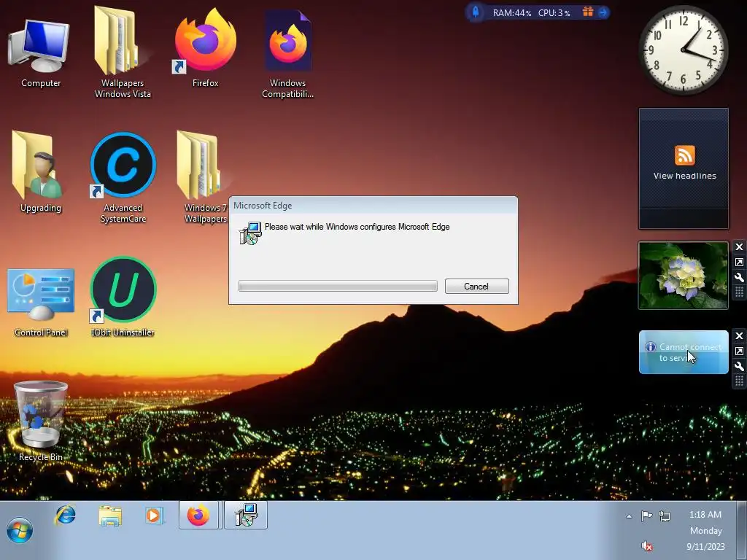The width and height of the screenshot is (747, 560).
Task: Launch Firefox from the desktop shortcut
Action: click(205, 47)
